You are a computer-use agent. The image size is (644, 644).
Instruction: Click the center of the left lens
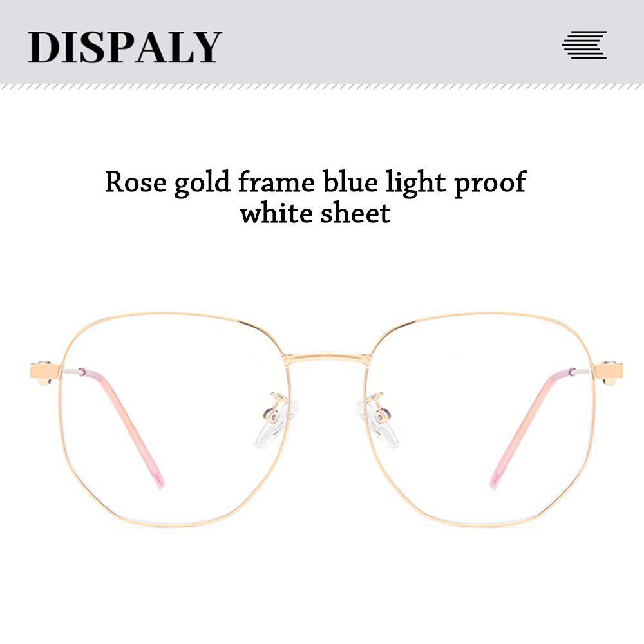(173, 419)
